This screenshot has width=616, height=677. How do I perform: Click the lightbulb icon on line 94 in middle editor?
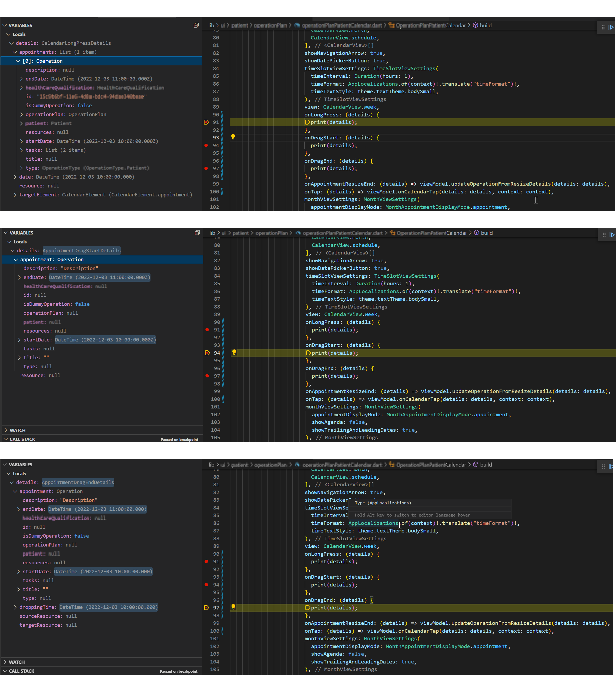point(234,352)
